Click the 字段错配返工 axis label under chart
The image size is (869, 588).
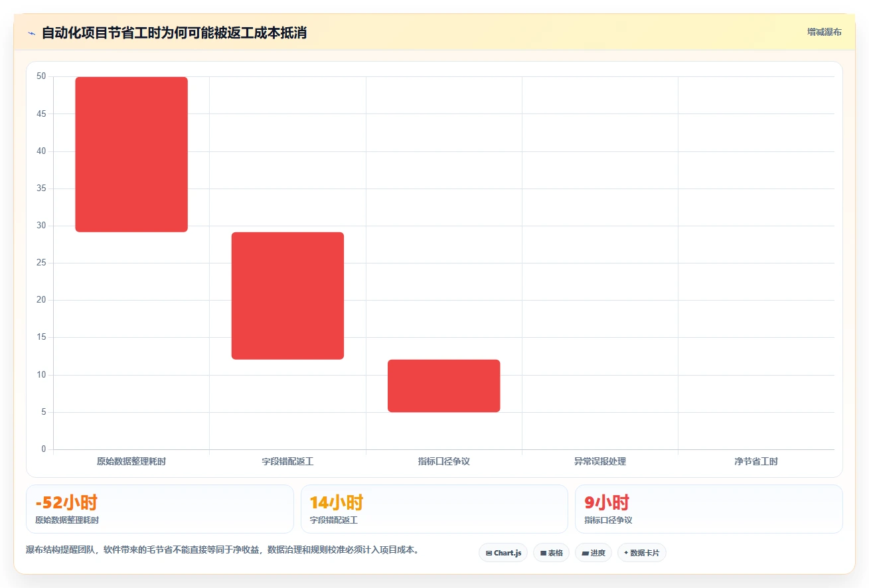click(287, 461)
